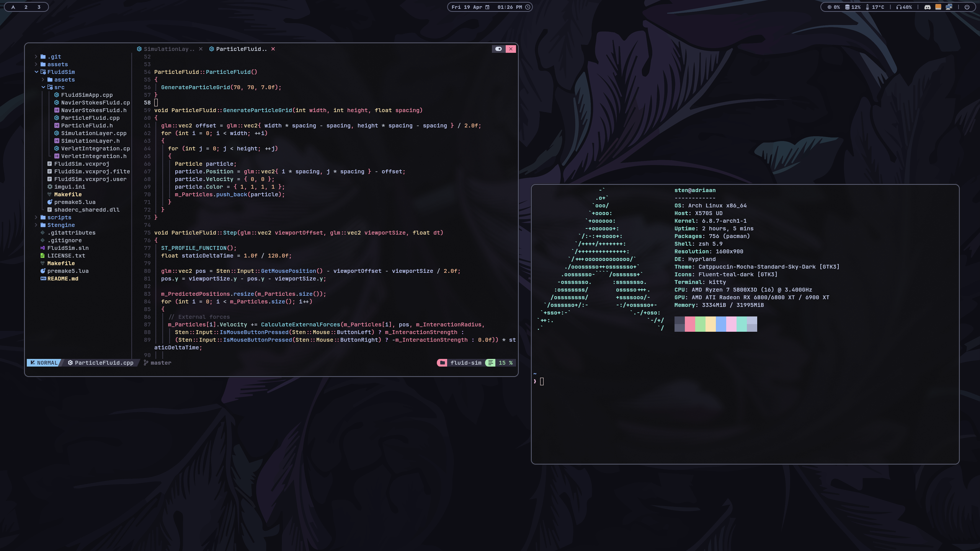Click the power button icon

pyautogui.click(x=967, y=7)
